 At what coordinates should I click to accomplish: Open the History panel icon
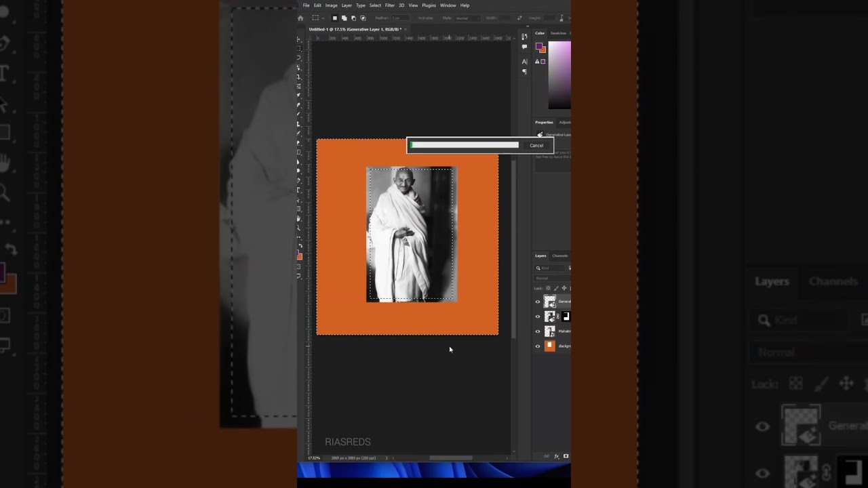point(524,36)
